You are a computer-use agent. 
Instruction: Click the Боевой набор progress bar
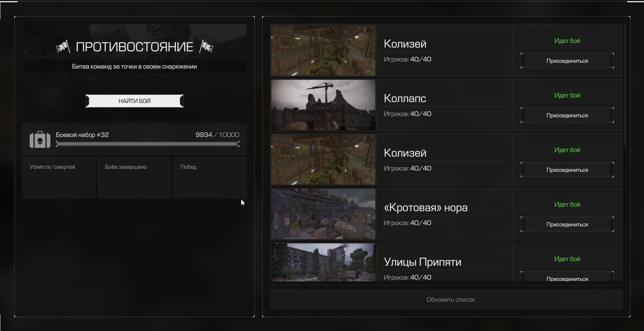pyautogui.click(x=148, y=144)
